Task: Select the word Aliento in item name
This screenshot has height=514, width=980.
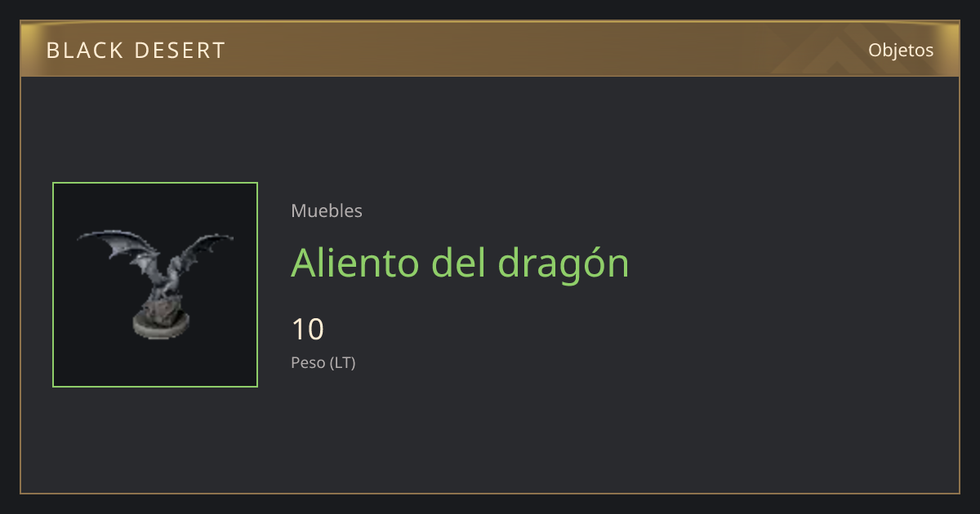Action: point(355,263)
